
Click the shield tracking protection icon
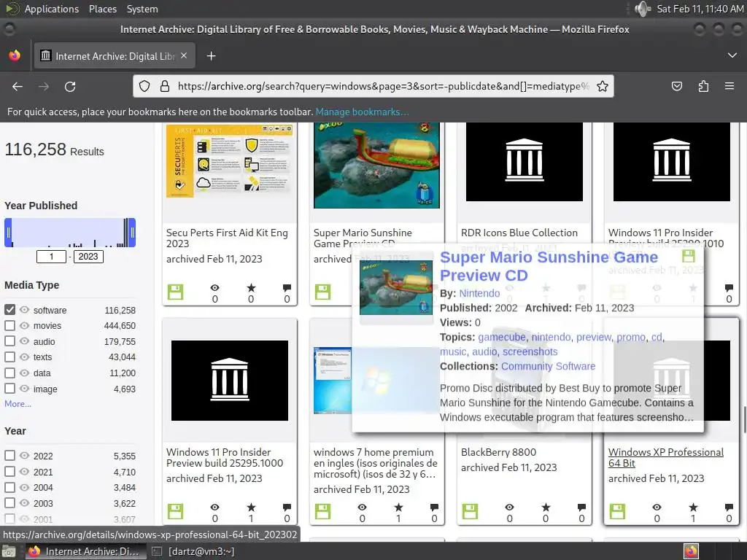(144, 86)
